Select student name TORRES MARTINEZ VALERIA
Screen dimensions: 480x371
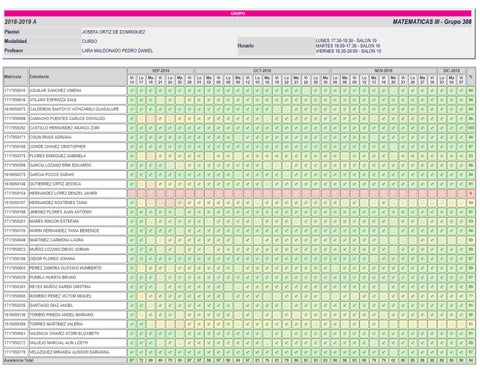(56, 324)
